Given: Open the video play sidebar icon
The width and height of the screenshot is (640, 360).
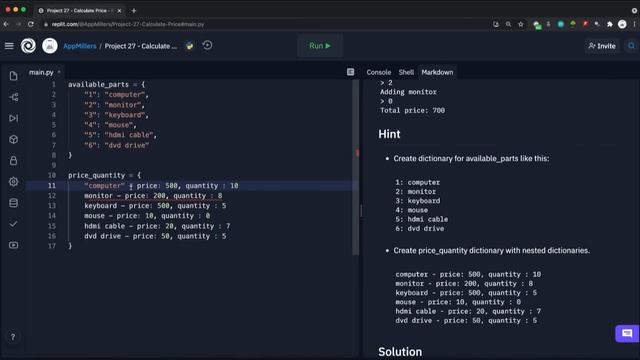Looking at the screenshot, I should point(13,245).
